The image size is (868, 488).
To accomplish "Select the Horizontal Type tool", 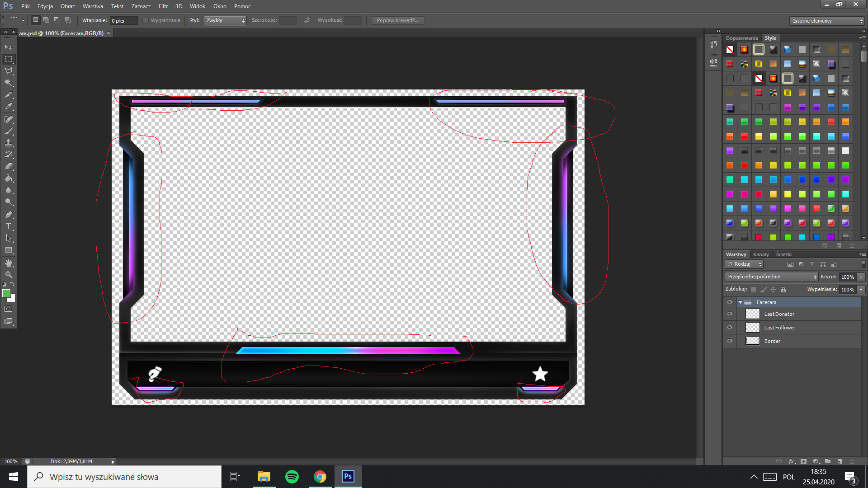I will click(x=9, y=226).
